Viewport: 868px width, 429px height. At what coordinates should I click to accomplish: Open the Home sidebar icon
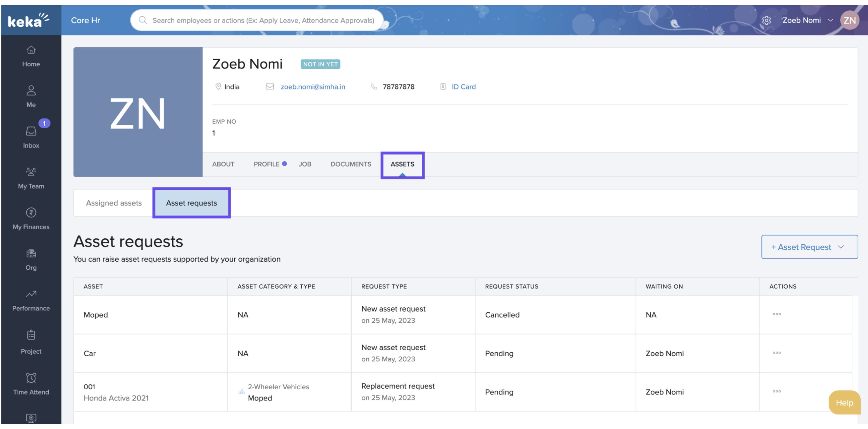(31, 56)
